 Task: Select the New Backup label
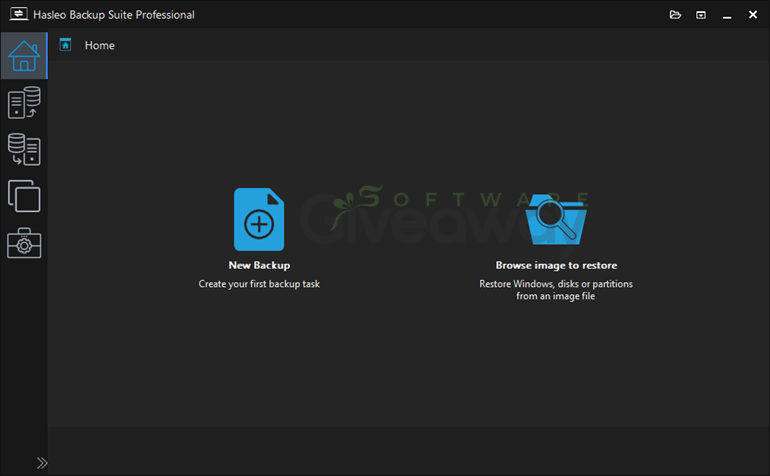pyautogui.click(x=259, y=265)
